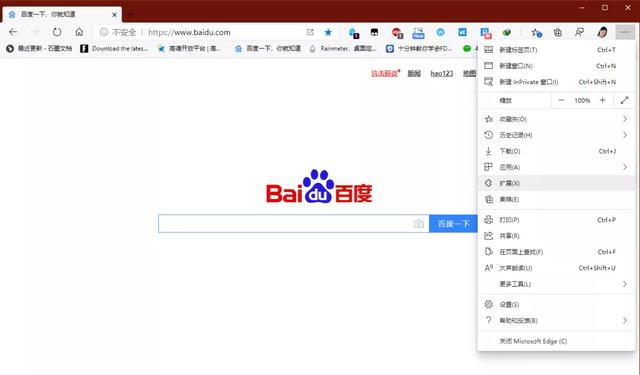Open page in external app icon in address bar
The height and width of the screenshot is (375, 640).
[310, 32]
